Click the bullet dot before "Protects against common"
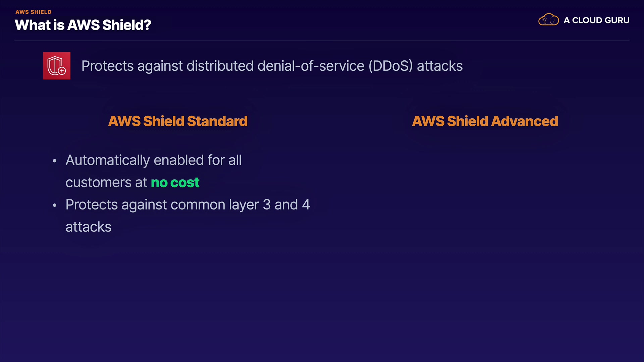Viewport: 644px width, 362px height. point(55,205)
